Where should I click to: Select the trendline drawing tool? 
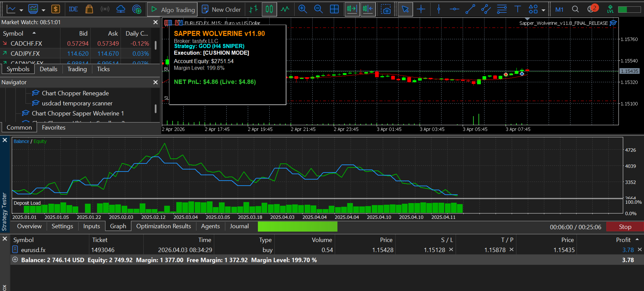tap(470, 9)
